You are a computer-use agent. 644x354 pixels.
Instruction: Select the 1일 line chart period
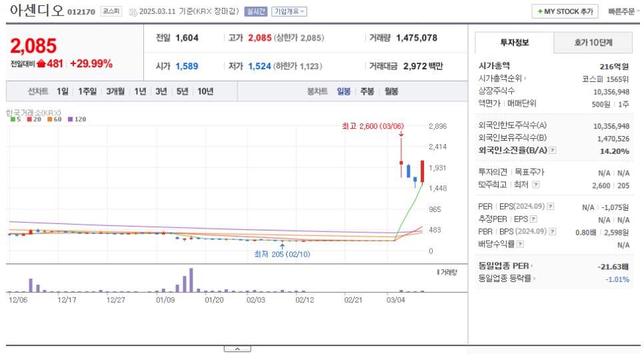(63, 91)
